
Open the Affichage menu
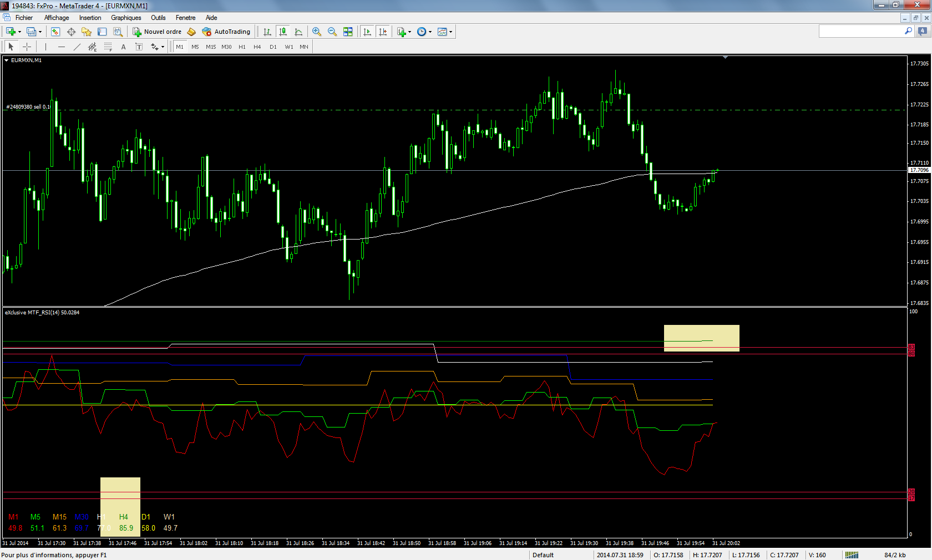(57, 18)
